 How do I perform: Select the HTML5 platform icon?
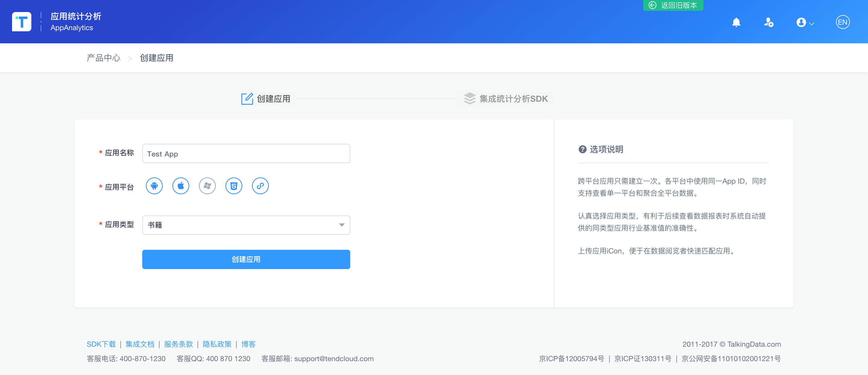[x=233, y=186]
